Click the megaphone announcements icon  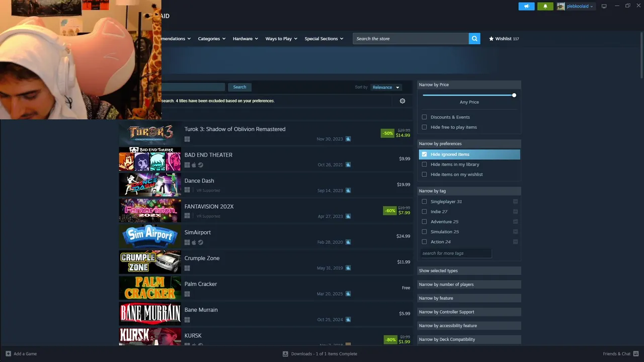point(526,6)
